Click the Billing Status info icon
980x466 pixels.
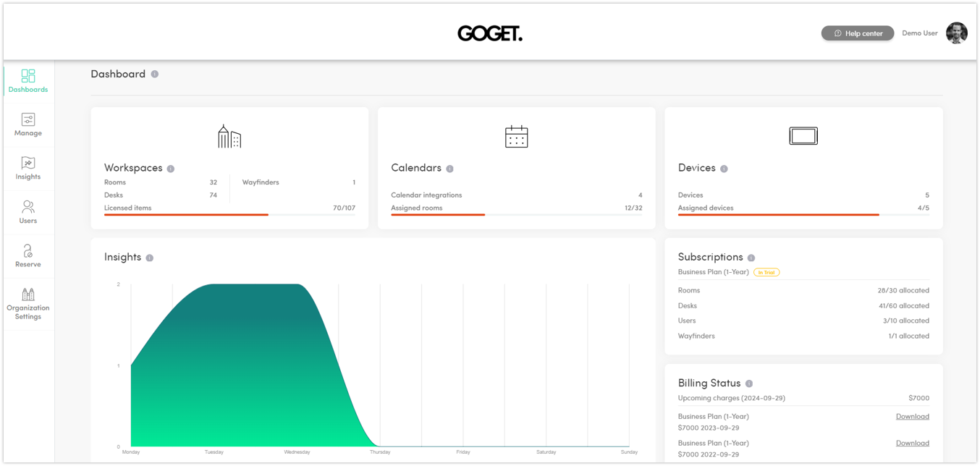(750, 383)
